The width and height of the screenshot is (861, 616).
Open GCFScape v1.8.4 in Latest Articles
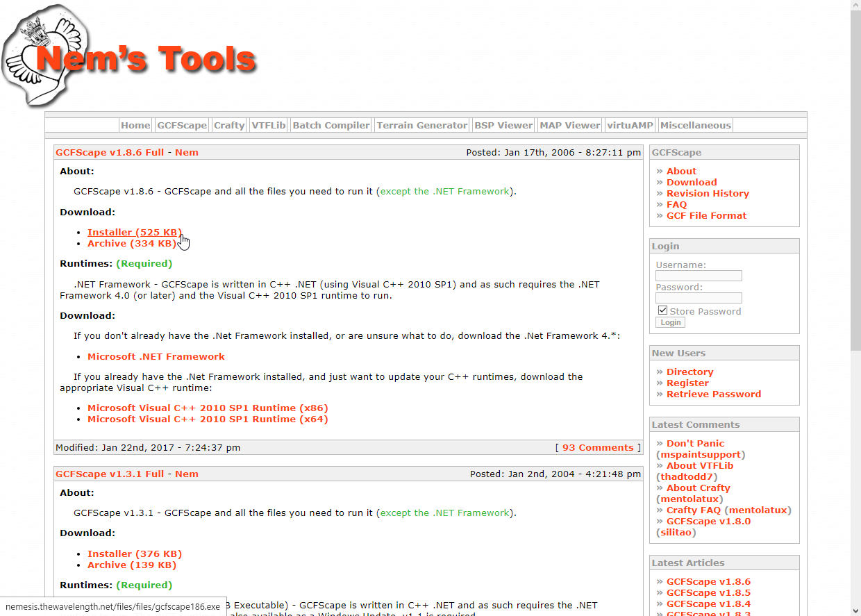(x=708, y=603)
